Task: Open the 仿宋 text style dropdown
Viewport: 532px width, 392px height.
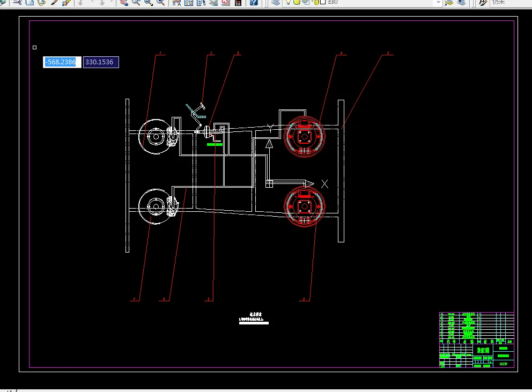Action: click(x=511, y=2)
